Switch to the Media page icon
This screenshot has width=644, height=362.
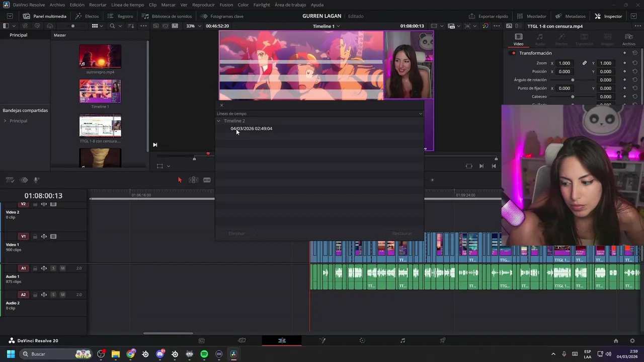pyautogui.click(x=201, y=340)
